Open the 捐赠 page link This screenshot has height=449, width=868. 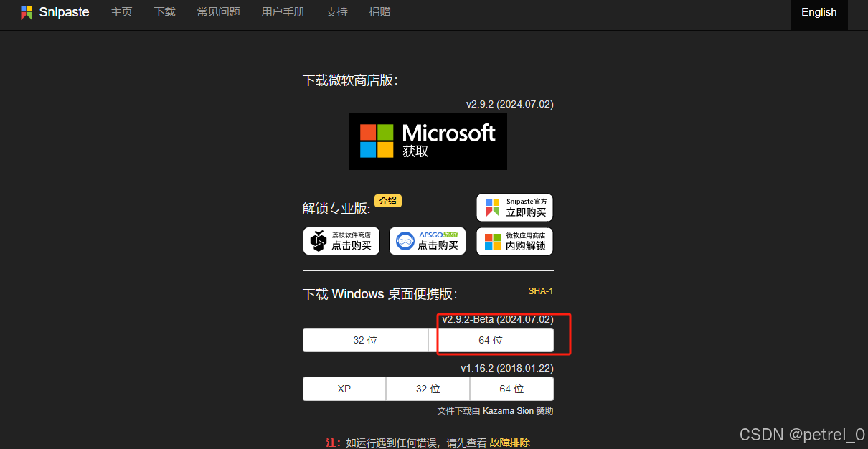pos(379,12)
